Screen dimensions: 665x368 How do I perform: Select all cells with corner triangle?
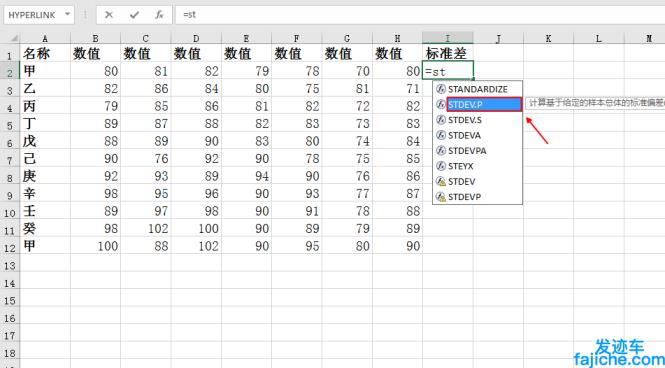tap(14, 39)
